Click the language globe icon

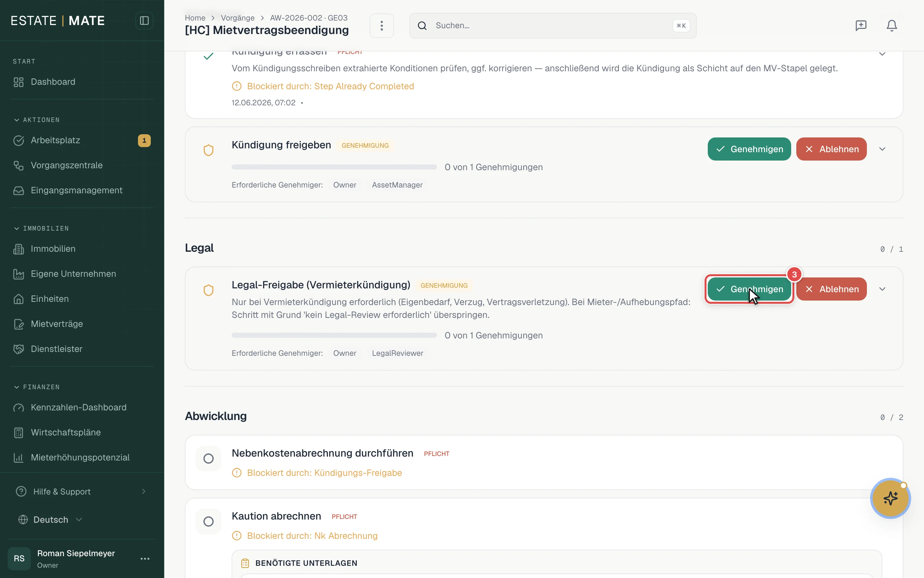[x=23, y=520]
